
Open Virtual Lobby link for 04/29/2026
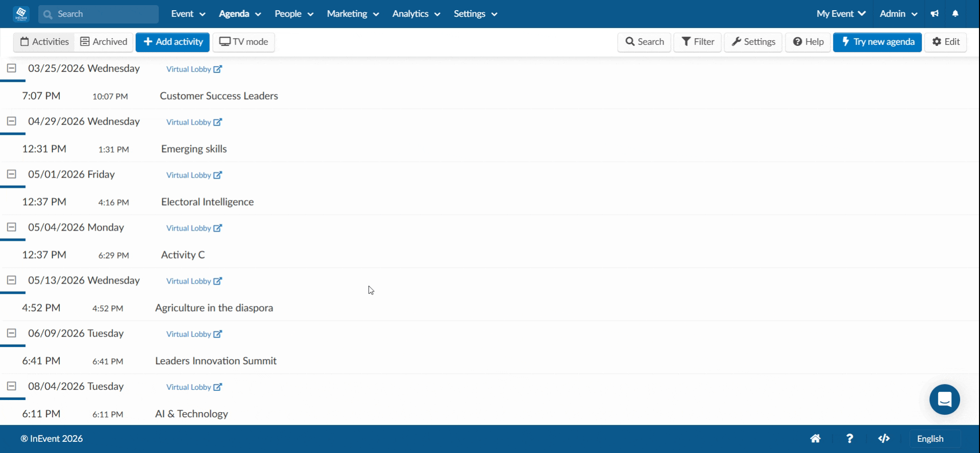tap(194, 122)
